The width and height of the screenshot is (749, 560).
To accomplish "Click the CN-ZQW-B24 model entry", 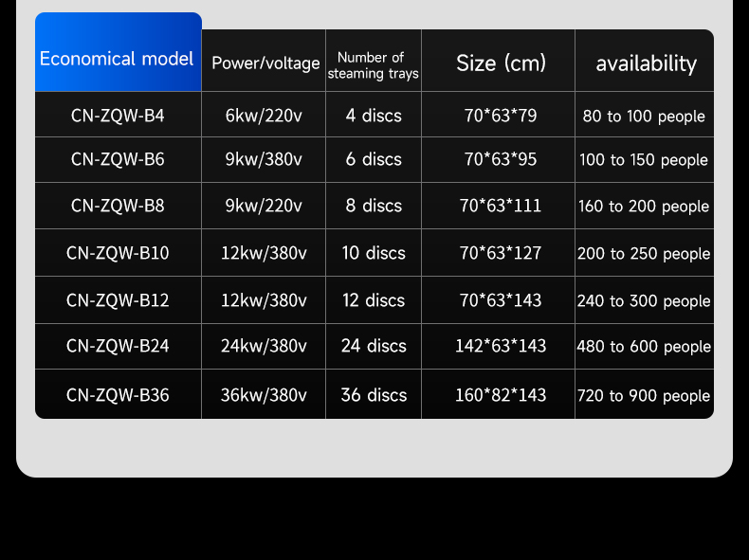I will pos(118,346).
